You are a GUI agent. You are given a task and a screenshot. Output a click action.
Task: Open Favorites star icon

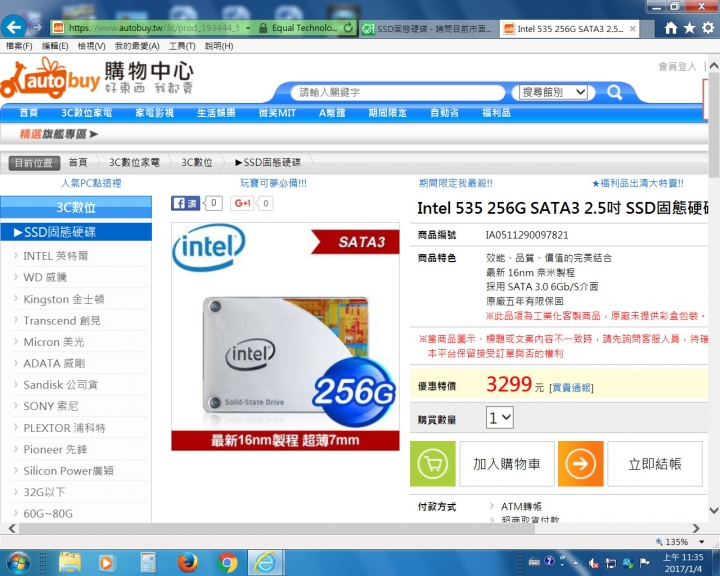click(x=689, y=28)
